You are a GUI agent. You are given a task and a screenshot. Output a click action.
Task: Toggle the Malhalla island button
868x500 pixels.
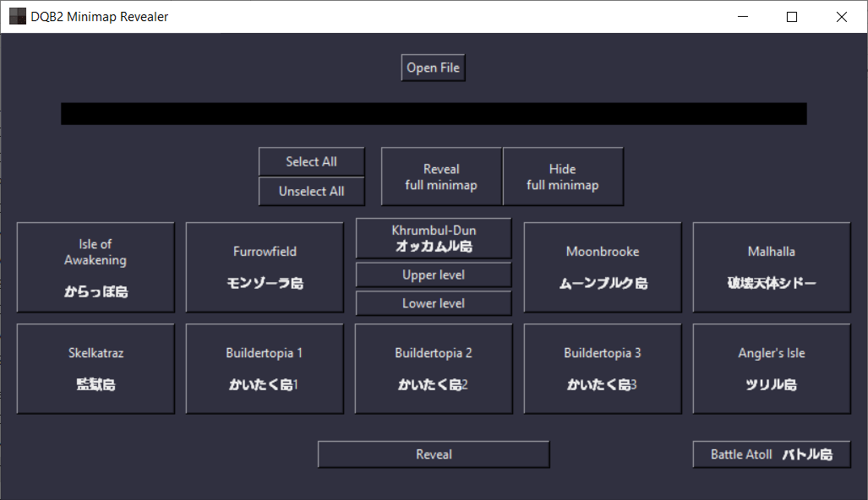(x=771, y=267)
